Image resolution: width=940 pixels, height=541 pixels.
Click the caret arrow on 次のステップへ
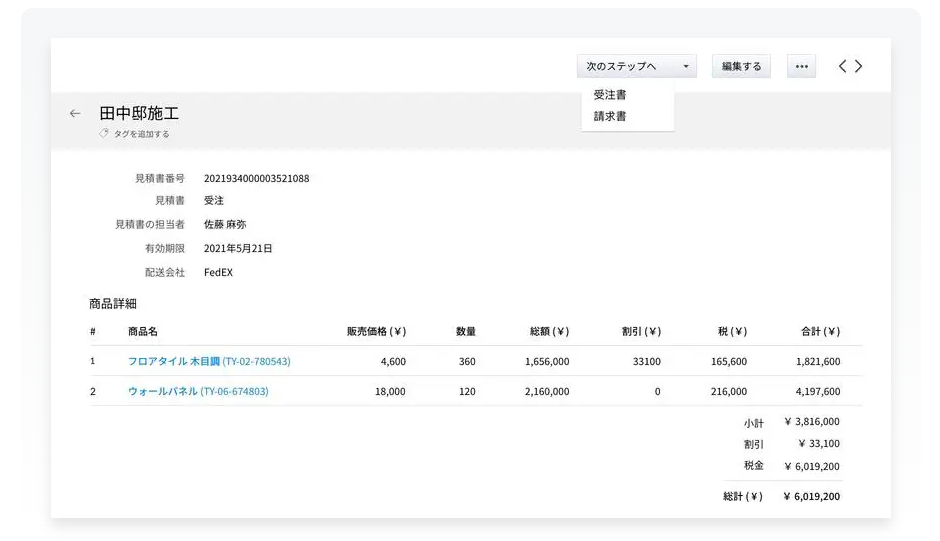coord(686,67)
